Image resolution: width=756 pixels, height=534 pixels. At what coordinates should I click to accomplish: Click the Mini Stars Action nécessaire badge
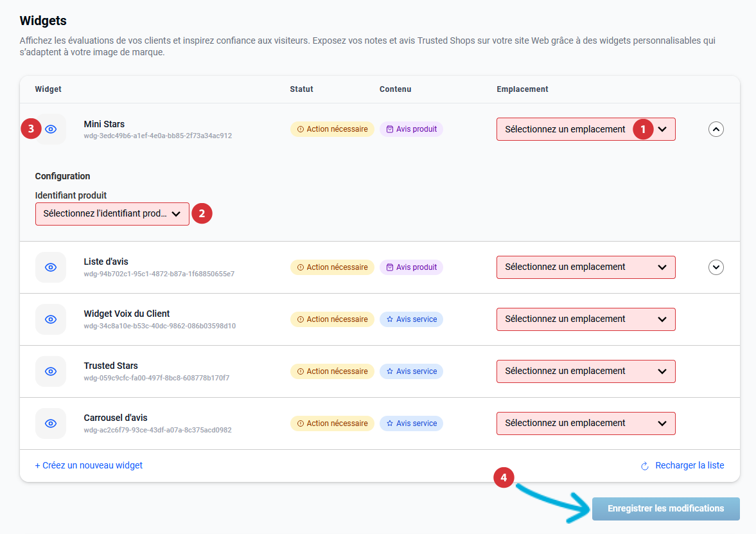pos(332,129)
